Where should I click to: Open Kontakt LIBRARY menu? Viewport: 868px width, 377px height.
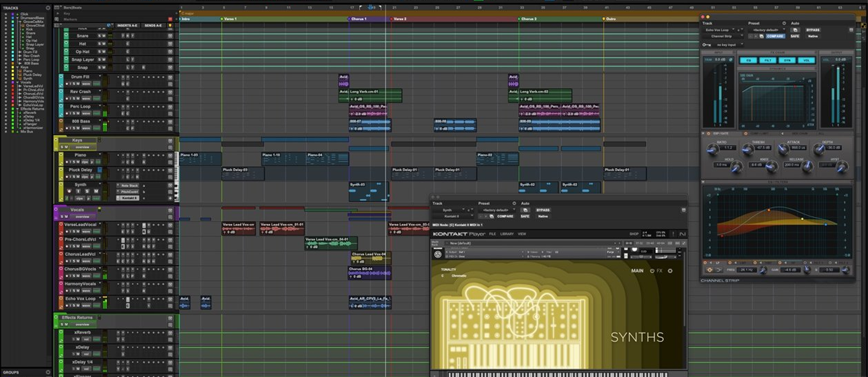[507, 234]
